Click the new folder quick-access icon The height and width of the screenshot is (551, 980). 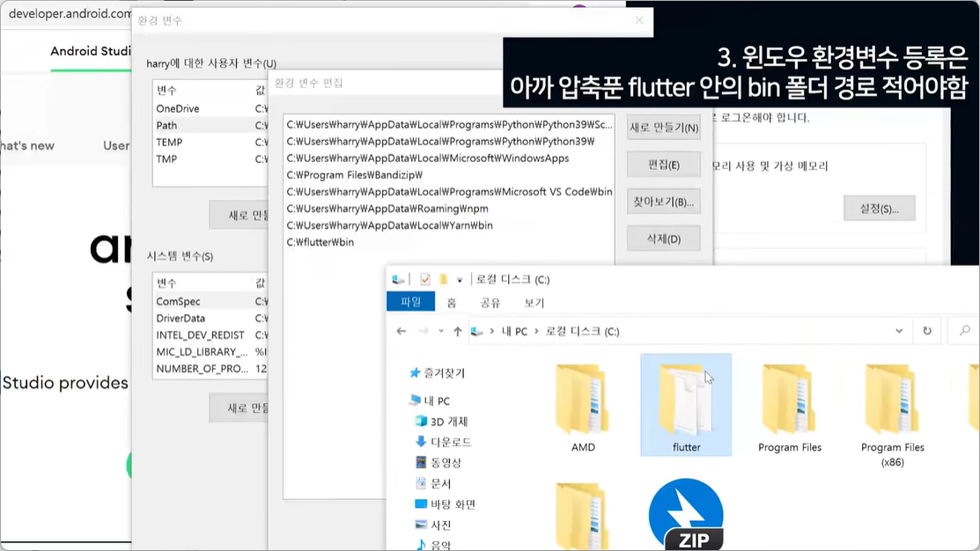443,279
